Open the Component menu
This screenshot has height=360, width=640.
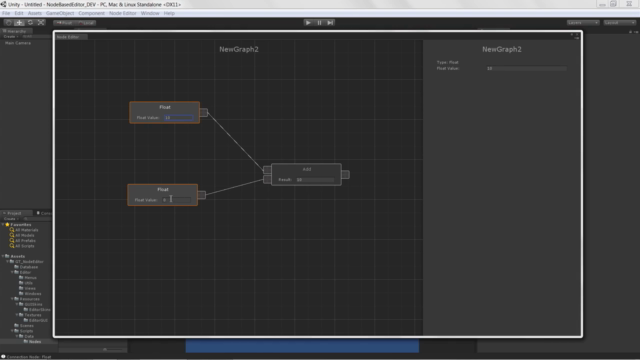[x=91, y=13]
